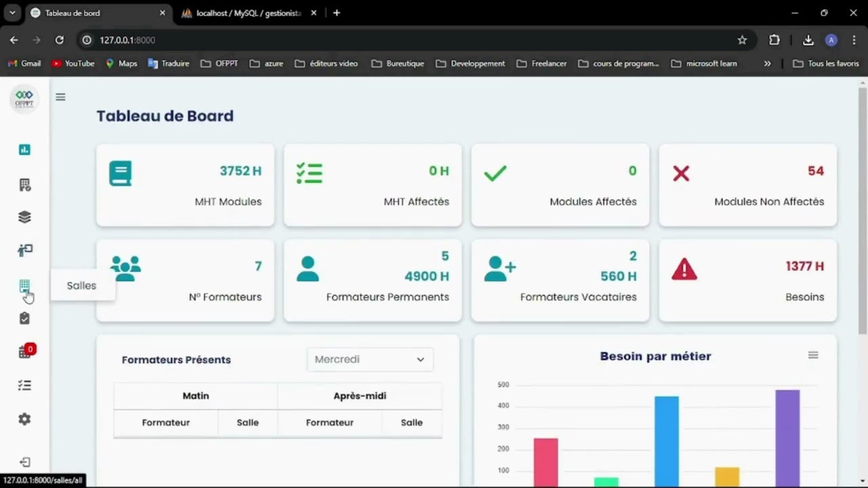The width and height of the screenshot is (868, 488).
Task: Click the Salles tooltip label
Action: (81, 286)
